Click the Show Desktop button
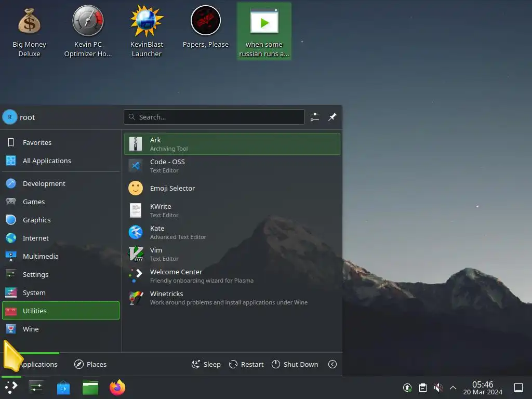This screenshot has height=399, width=532. point(518,388)
